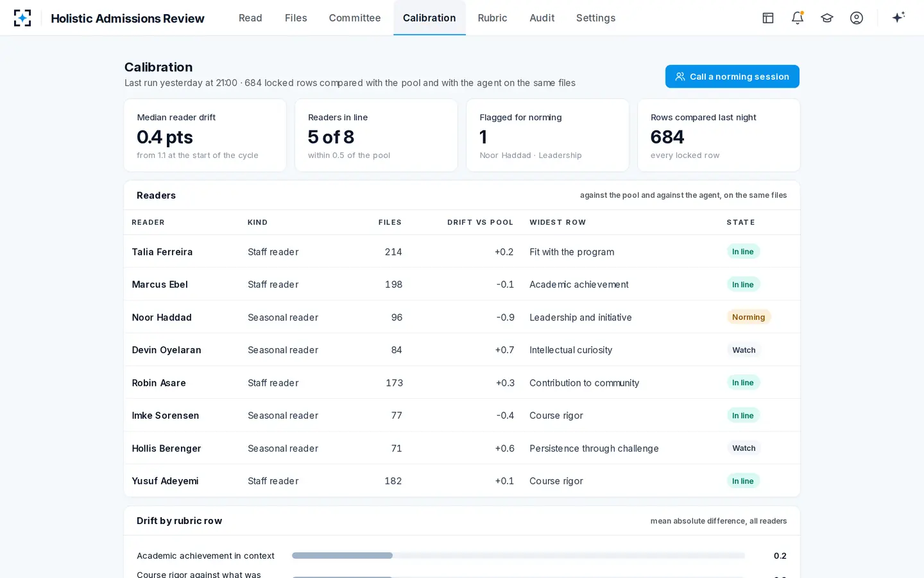Click Hollis Berenger's Watch badge
Image resolution: width=924 pixels, height=578 pixels.
pyautogui.click(x=744, y=448)
